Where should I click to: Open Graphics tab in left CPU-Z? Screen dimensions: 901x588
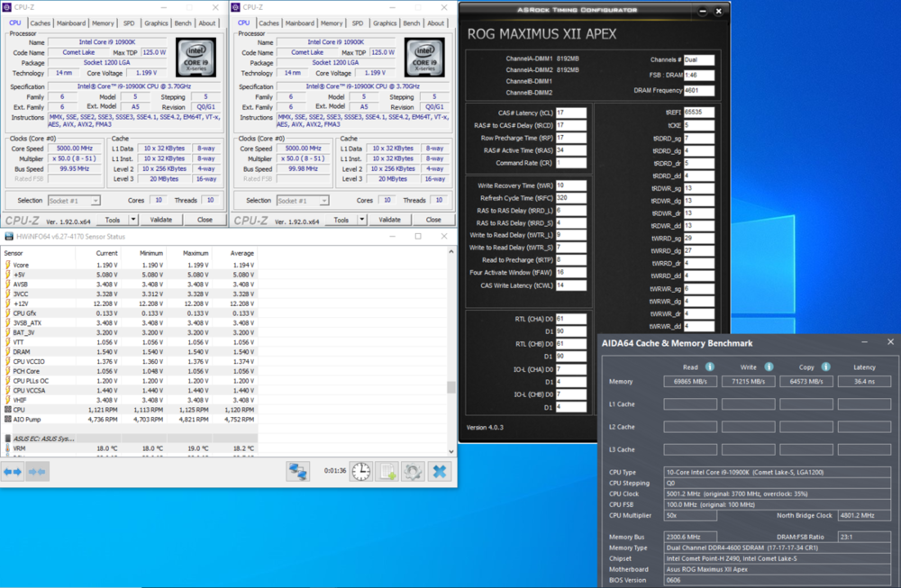[x=156, y=23]
